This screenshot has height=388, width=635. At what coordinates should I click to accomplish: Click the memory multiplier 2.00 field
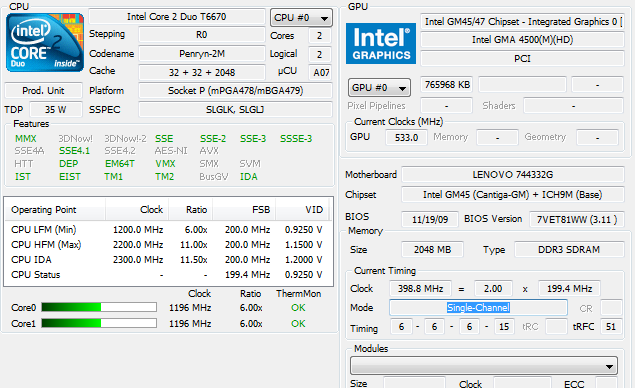tap(493, 288)
